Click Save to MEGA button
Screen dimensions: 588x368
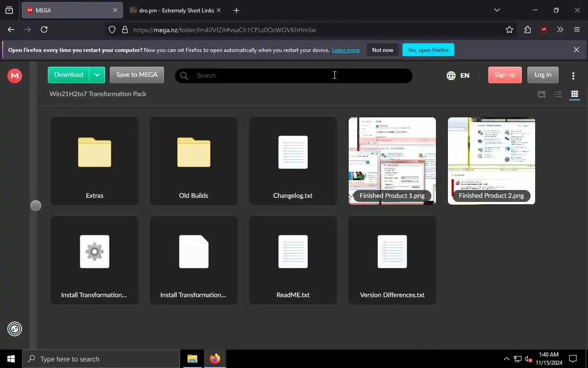(x=137, y=75)
